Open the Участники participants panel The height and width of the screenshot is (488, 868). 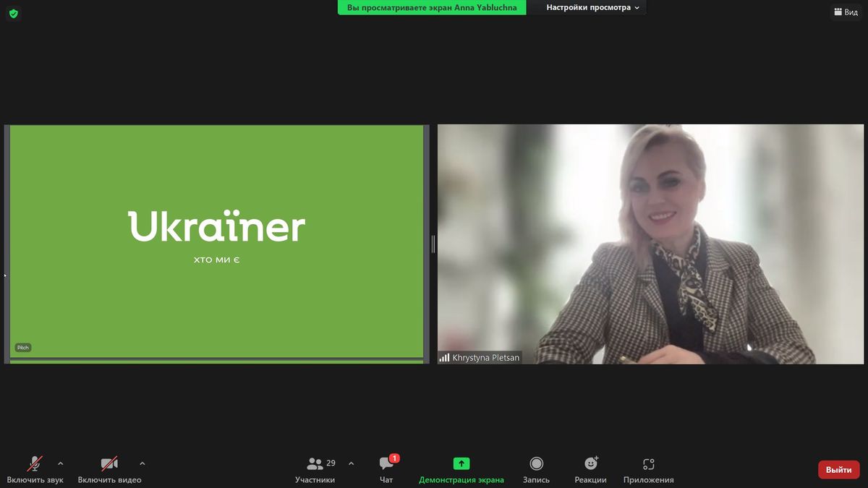coord(315,469)
